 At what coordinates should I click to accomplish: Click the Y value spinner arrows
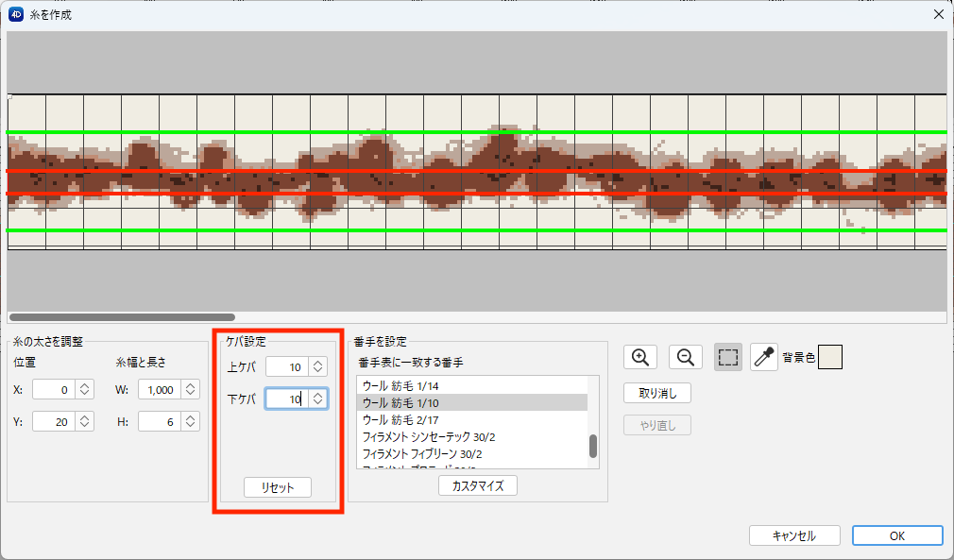point(85,421)
